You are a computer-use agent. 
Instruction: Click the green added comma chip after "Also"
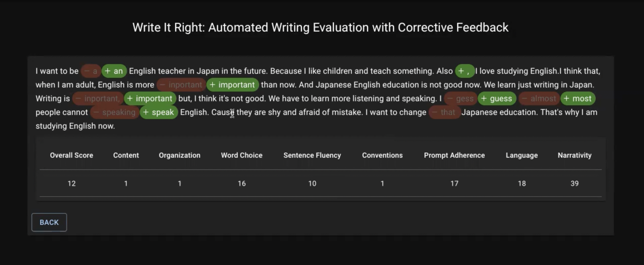465,71
